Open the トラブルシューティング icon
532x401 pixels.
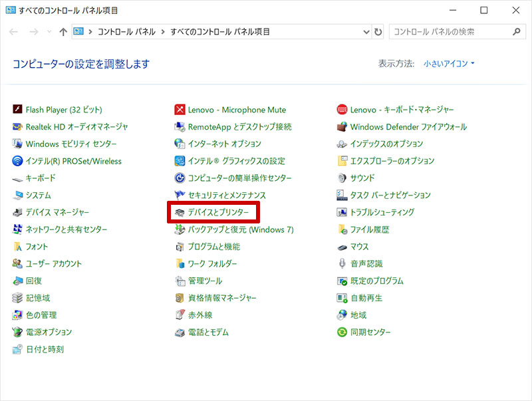click(342, 212)
